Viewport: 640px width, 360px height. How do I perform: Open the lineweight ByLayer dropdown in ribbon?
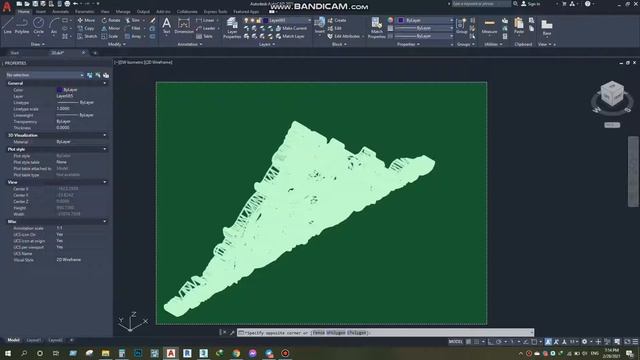(x=424, y=28)
